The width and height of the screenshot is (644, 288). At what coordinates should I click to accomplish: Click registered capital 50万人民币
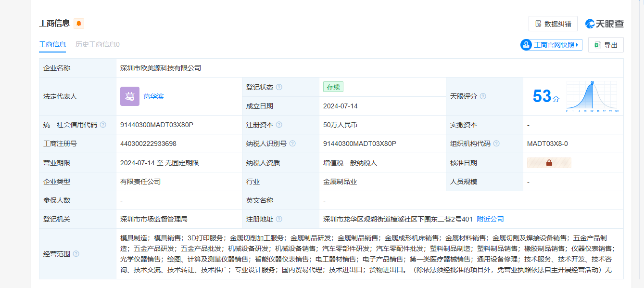[341, 125]
